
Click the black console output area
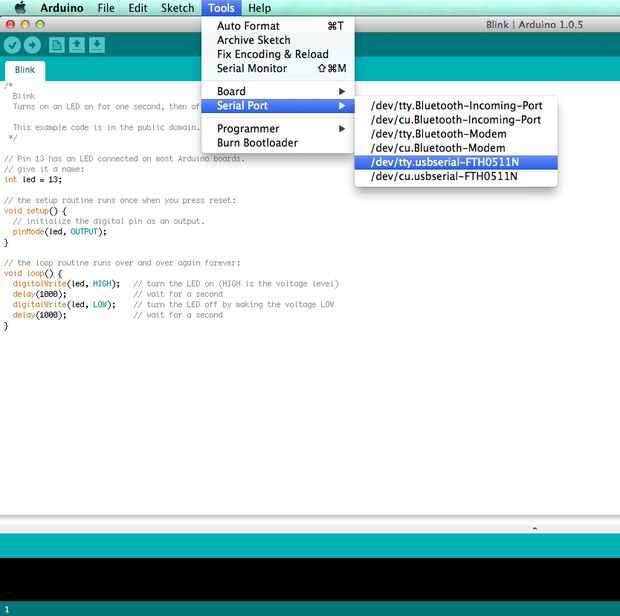click(x=310, y=579)
